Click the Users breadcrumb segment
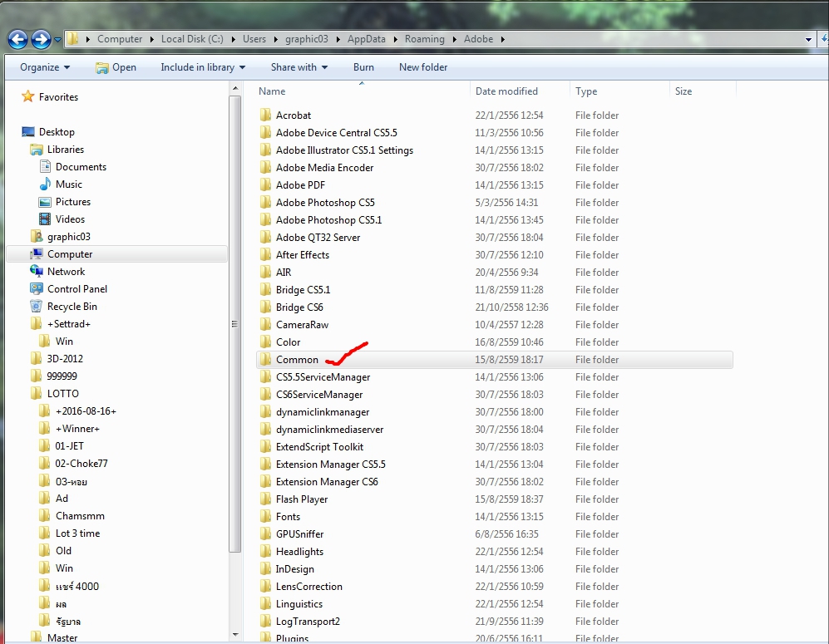The height and width of the screenshot is (644, 829). click(x=254, y=39)
